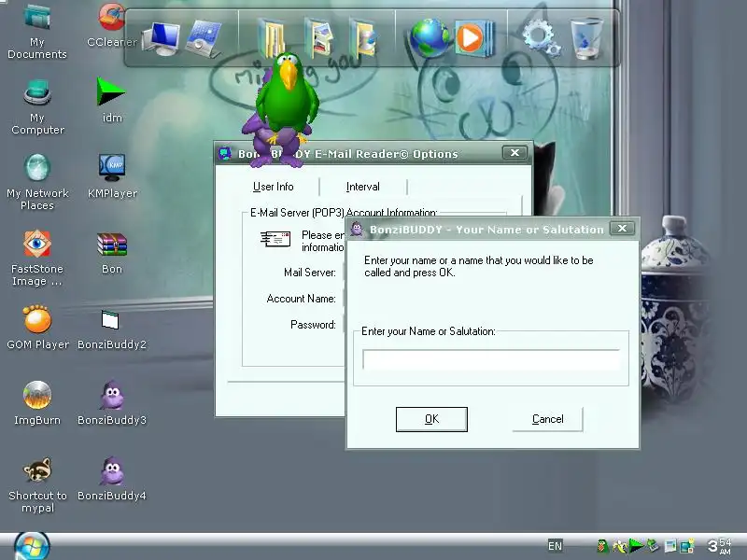This screenshot has height=560, width=747.
Task: Click OK in the Name or Salutation dialog
Action: tap(431, 419)
